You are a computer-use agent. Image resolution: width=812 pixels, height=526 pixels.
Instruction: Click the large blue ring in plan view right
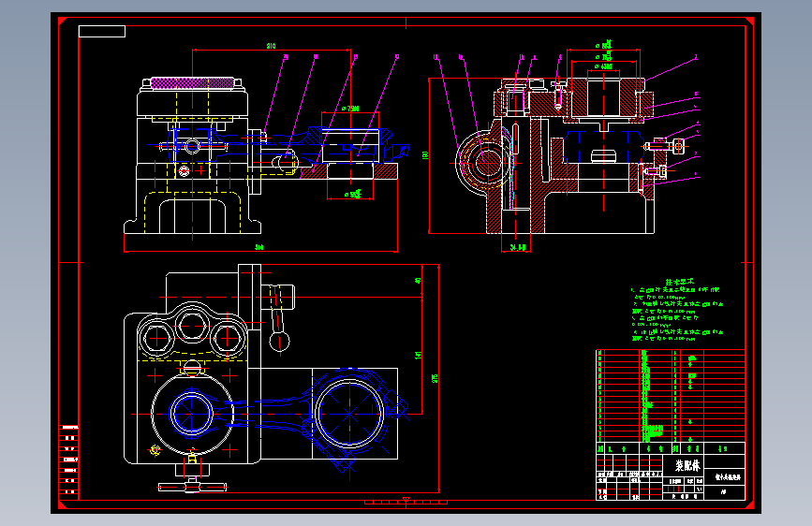(x=350, y=414)
